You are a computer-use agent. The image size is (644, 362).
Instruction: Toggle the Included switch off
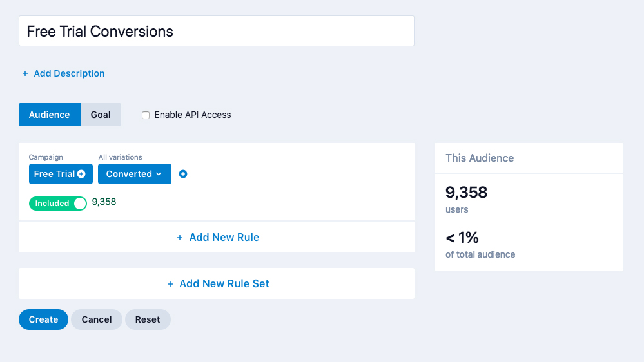click(58, 204)
